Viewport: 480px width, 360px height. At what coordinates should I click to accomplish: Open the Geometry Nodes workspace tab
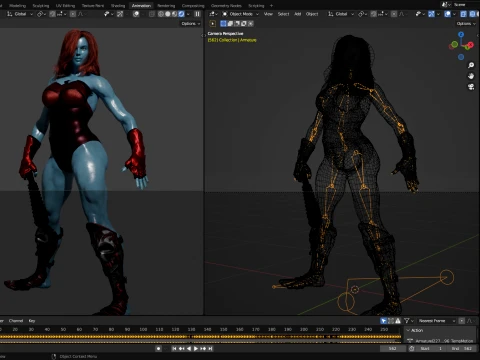(x=226, y=6)
